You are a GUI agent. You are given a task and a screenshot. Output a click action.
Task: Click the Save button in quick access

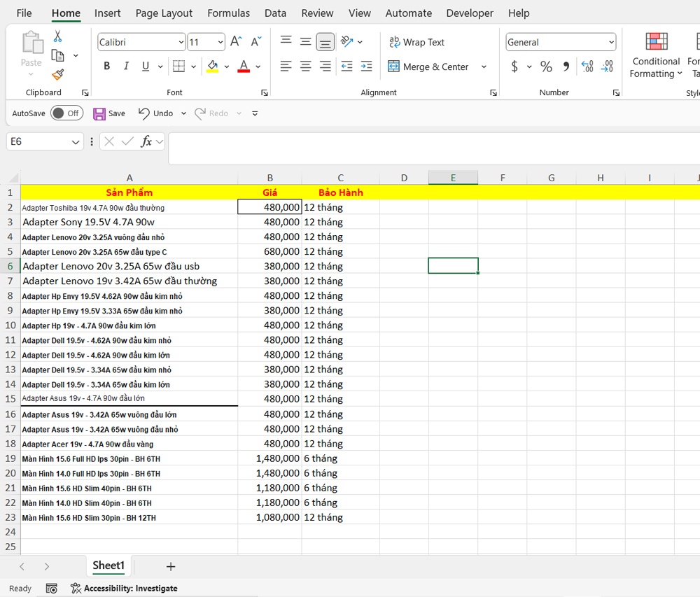(x=109, y=113)
